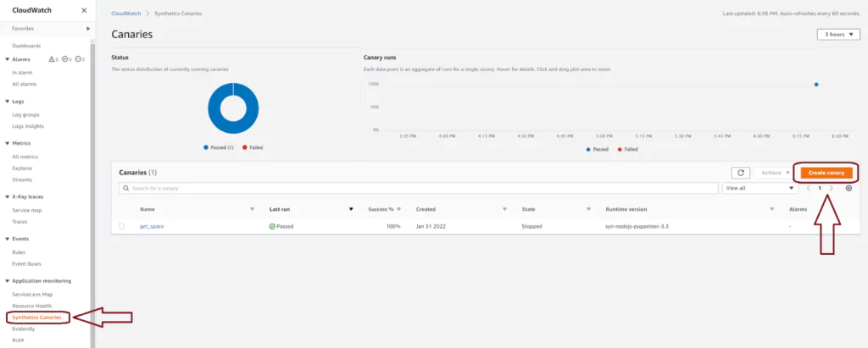Collapse the Alarms section
868x348 pixels.
(7, 59)
